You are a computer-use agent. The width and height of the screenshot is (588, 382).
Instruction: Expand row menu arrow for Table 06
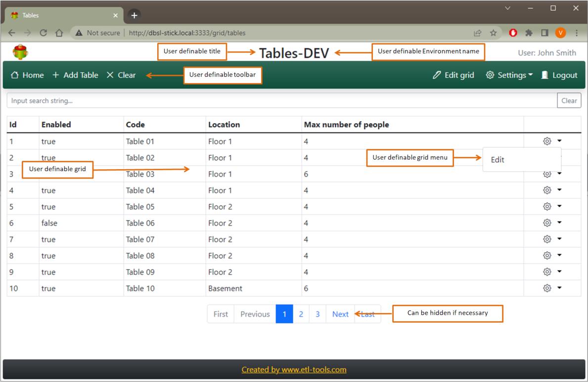(559, 223)
